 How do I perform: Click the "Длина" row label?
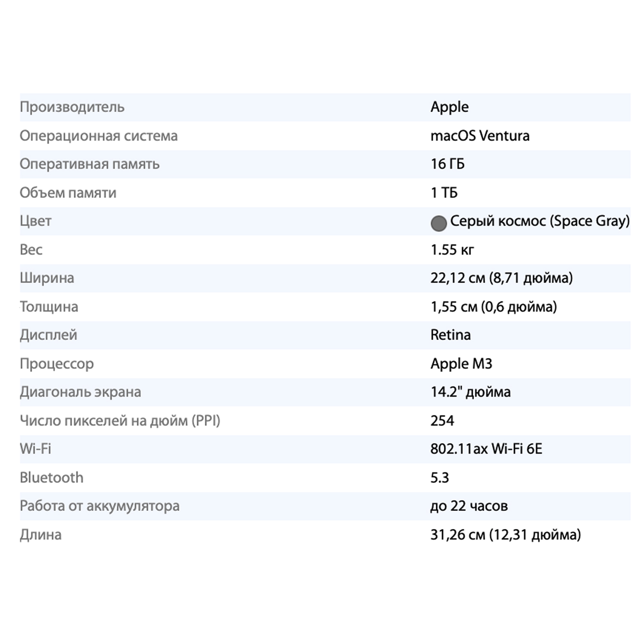tap(40, 535)
